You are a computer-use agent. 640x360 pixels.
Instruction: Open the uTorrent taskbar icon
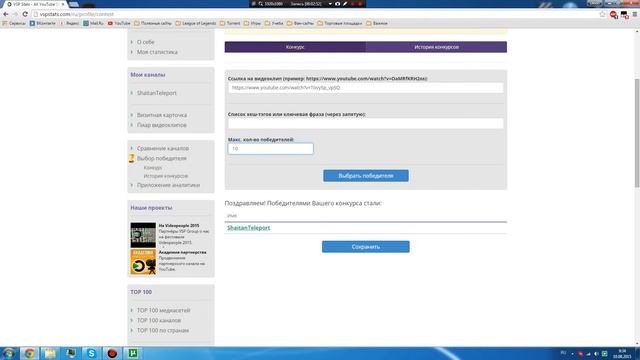click(x=133, y=353)
